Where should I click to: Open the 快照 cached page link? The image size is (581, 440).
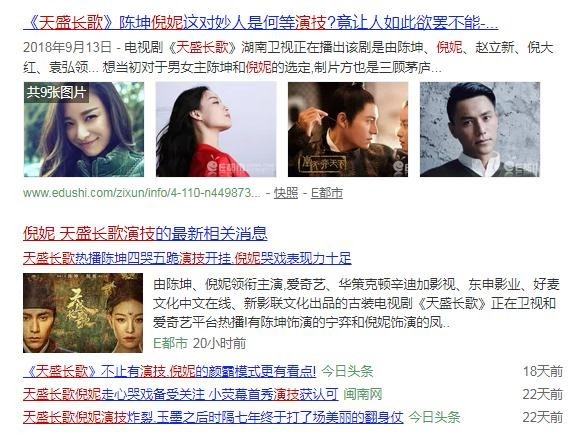pyautogui.click(x=286, y=193)
